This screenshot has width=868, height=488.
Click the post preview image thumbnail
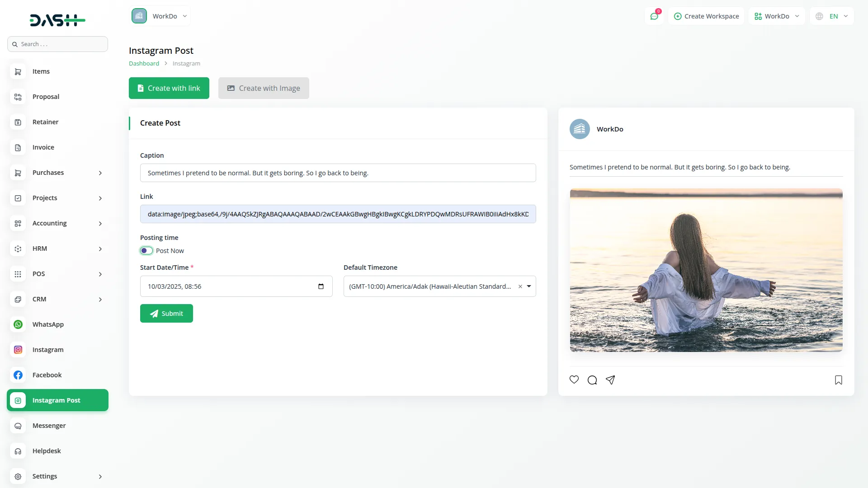tap(706, 270)
